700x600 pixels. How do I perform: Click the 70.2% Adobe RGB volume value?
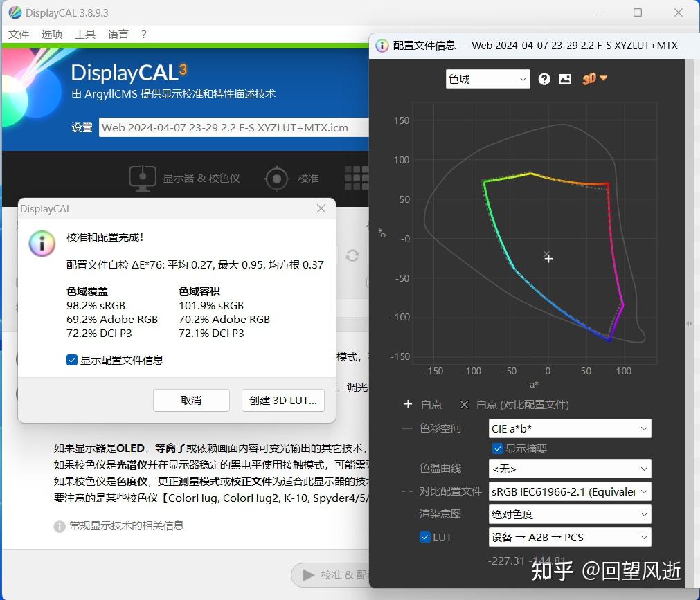224,320
